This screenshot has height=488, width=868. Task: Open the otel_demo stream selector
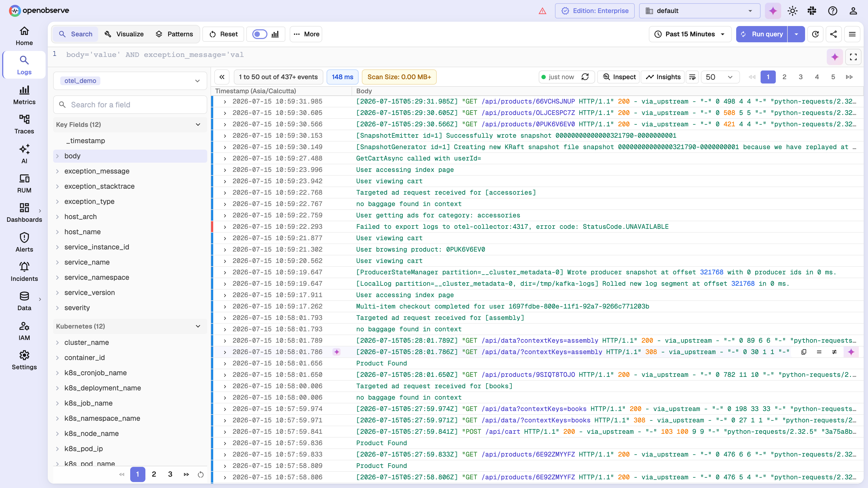(130, 81)
